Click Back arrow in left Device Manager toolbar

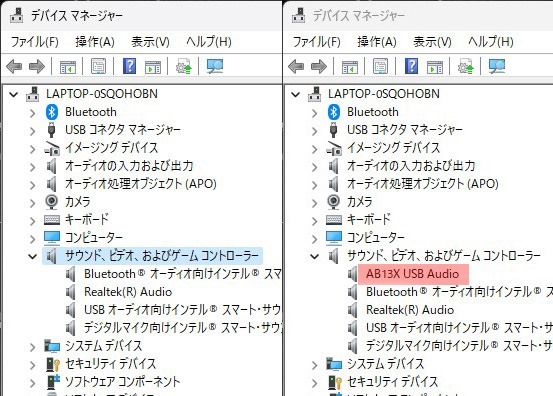[x=14, y=66]
